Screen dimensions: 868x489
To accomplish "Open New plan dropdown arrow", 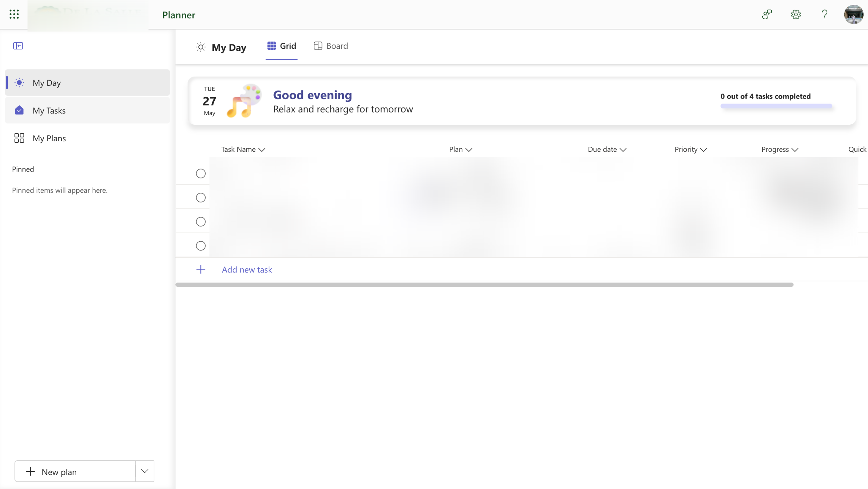I will click(x=144, y=471).
